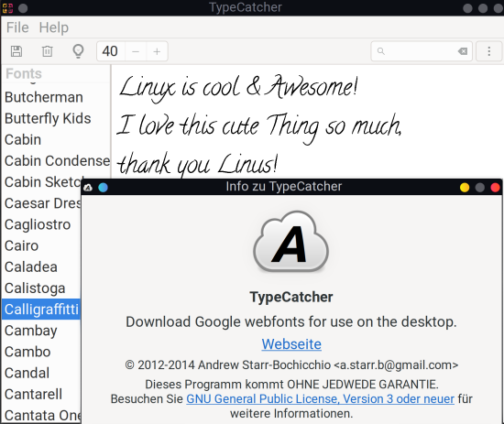This screenshot has width=504, height=424.
Task: Select the Cabin Condensed font
Action: coord(56,161)
